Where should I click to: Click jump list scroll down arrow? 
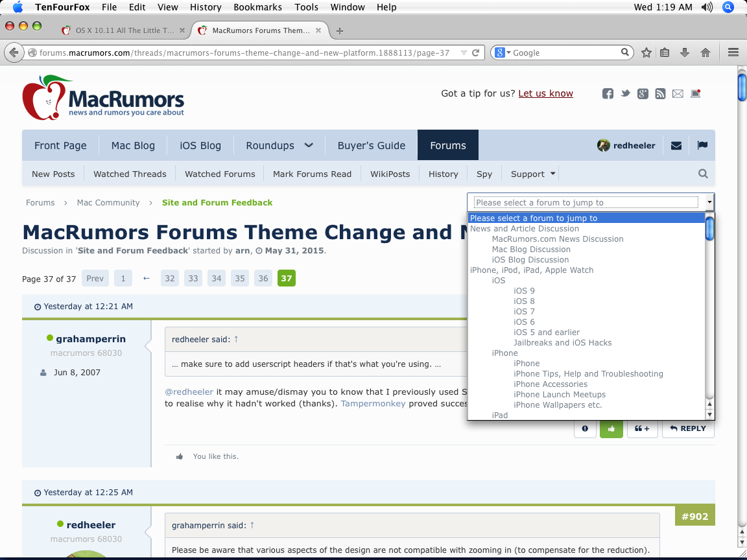[x=709, y=414]
